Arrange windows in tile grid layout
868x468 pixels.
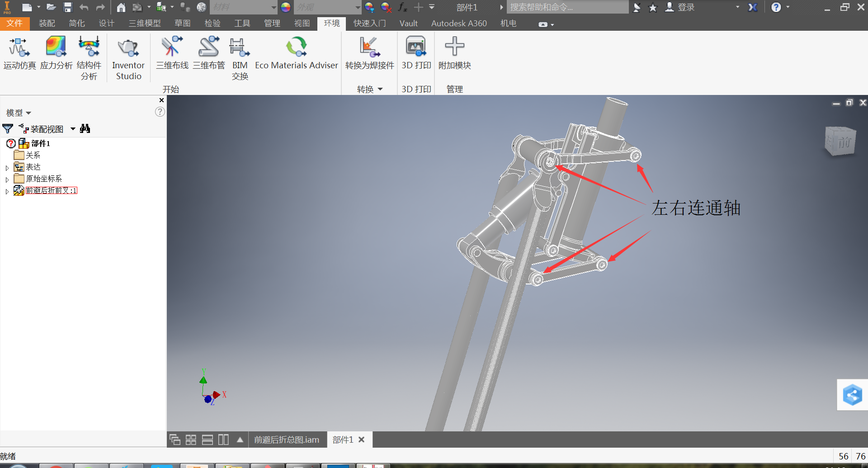point(191,440)
